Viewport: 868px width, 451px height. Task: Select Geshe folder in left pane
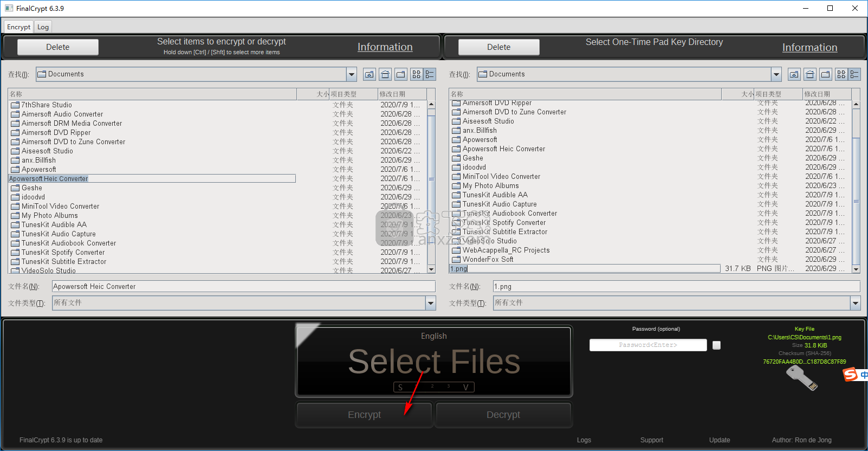[x=32, y=188]
